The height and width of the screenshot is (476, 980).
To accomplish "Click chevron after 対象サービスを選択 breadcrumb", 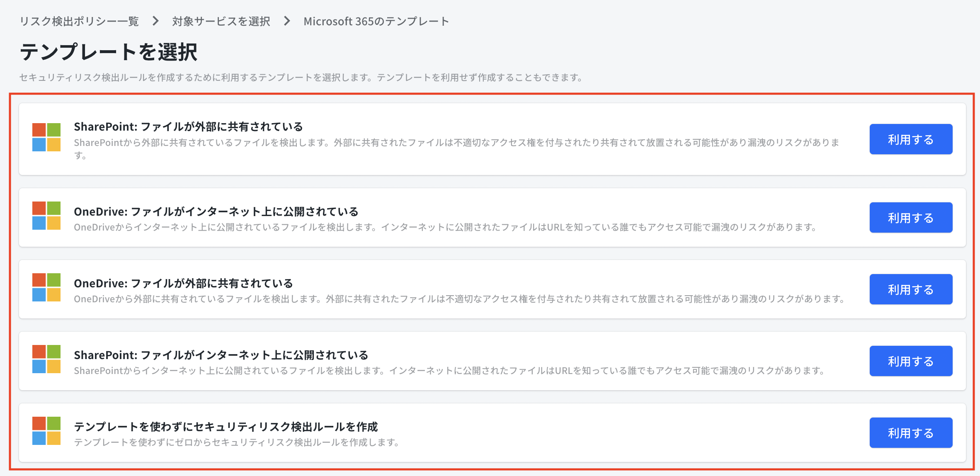I will 287,21.
